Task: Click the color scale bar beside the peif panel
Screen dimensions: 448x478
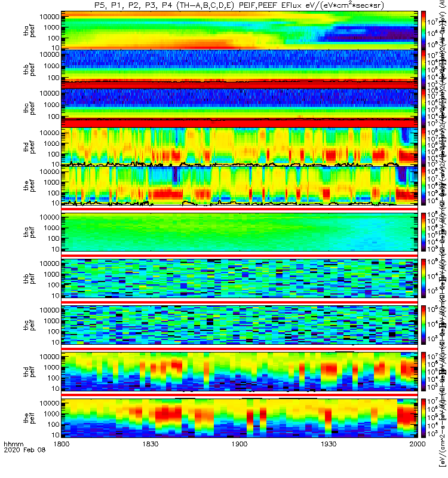Action: [x=424, y=418]
